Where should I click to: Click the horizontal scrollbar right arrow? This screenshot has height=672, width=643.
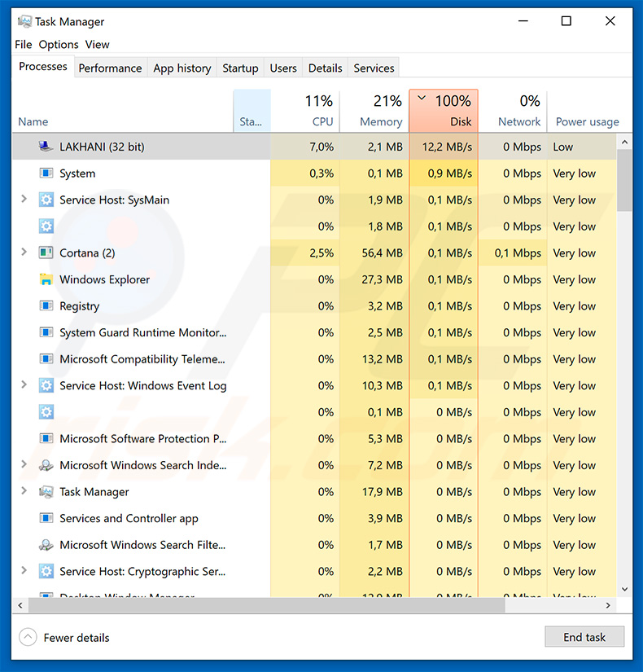[x=608, y=605]
